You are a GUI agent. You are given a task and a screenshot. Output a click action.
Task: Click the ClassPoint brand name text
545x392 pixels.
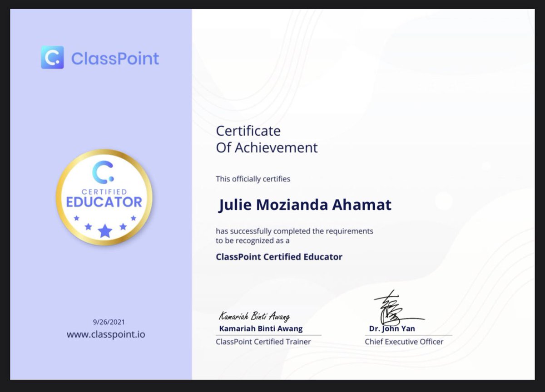(115, 59)
